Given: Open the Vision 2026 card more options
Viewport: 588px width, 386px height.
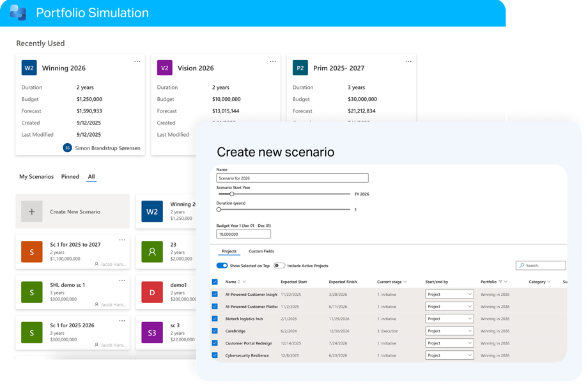Looking at the screenshot, I should click(273, 61).
